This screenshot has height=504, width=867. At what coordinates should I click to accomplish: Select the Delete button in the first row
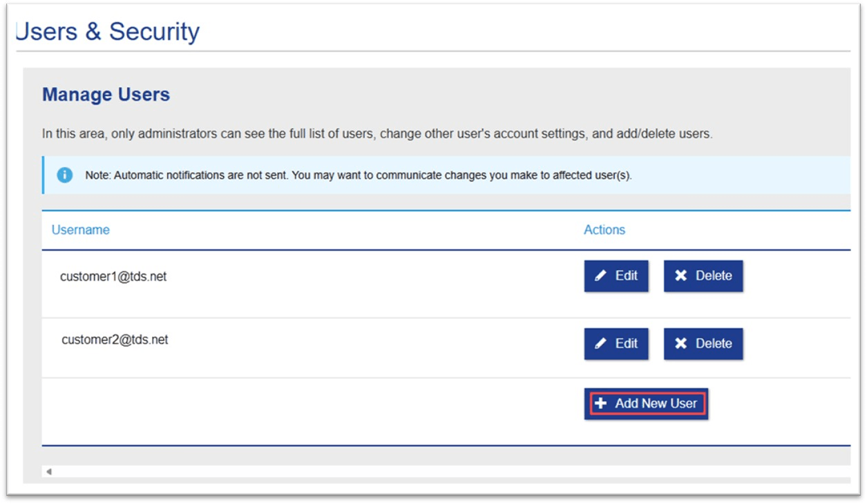pyautogui.click(x=703, y=275)
